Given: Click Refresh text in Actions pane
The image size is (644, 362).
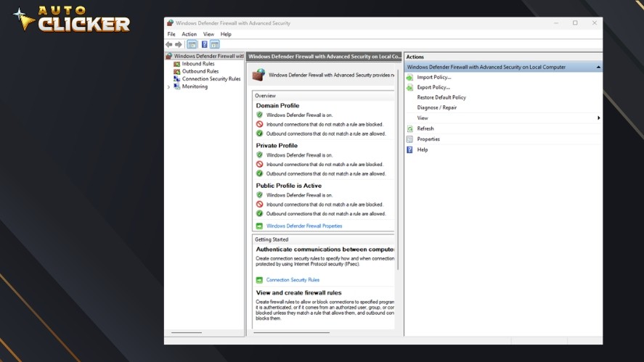Looking at the screenshot, I should click(x=425, y=128).
